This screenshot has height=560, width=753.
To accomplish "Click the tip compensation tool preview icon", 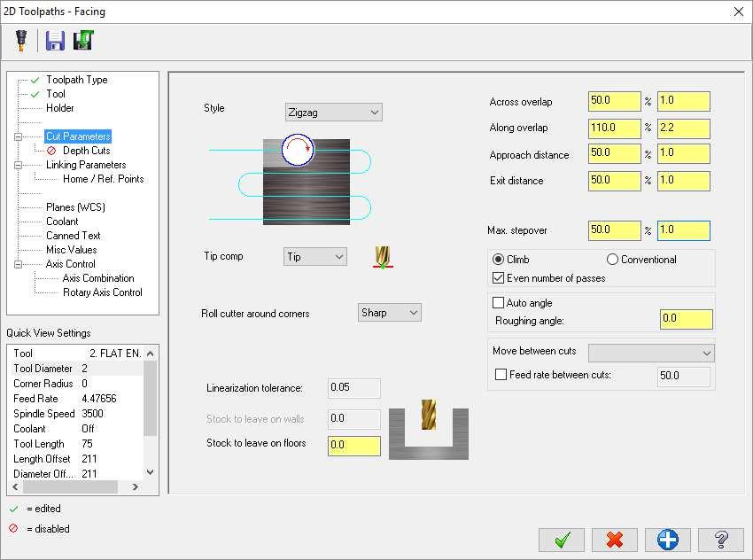I will pyautogui.click(x=383, y=257).
